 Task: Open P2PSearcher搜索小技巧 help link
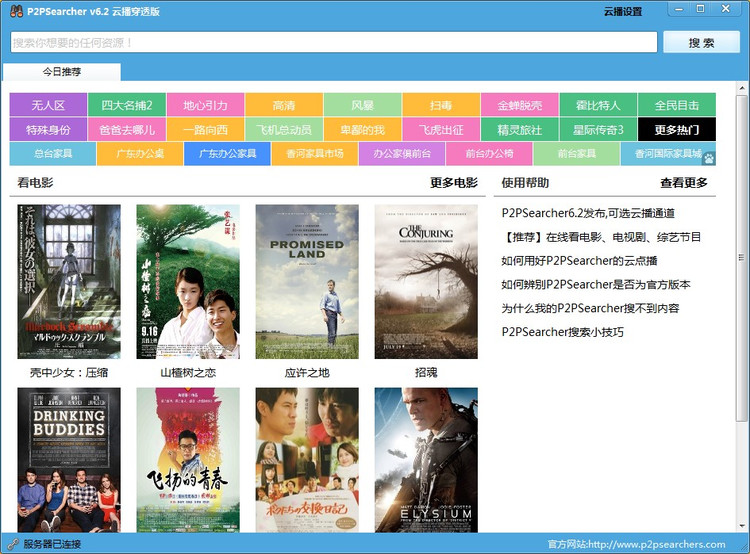[562, 332]
